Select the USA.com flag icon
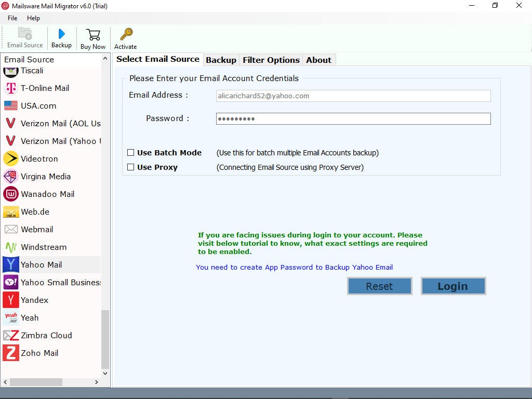532x399 pixels. coord(11,106)
